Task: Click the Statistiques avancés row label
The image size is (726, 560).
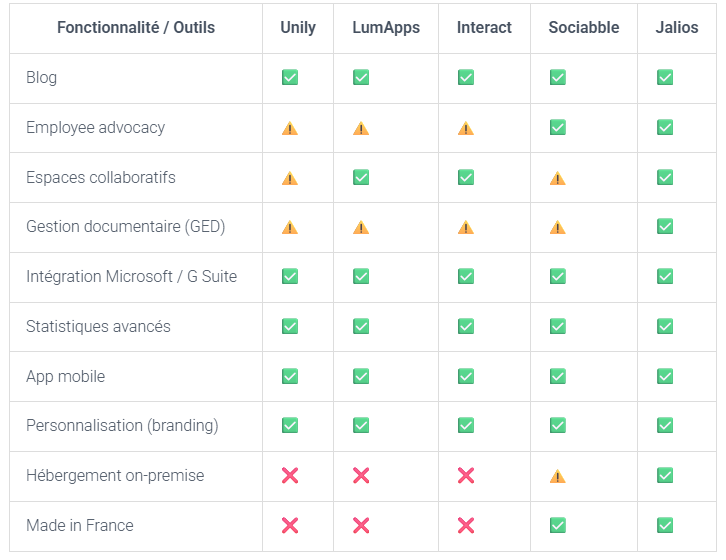Action: (98, 327)
